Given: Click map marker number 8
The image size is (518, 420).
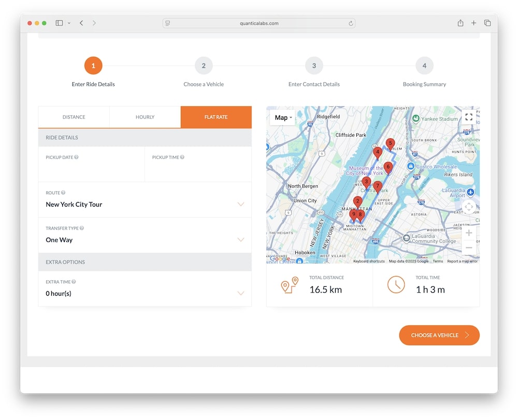Looking at the screenshot, I should [361, 215].
